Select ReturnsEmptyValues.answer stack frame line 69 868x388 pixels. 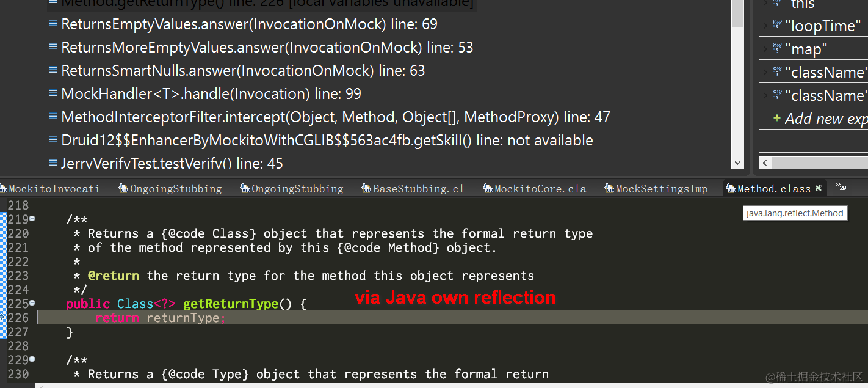249,24
